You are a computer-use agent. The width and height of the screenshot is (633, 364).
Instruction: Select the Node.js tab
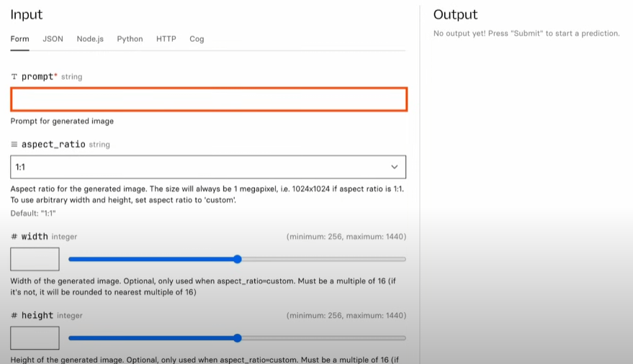pos(90,39)
